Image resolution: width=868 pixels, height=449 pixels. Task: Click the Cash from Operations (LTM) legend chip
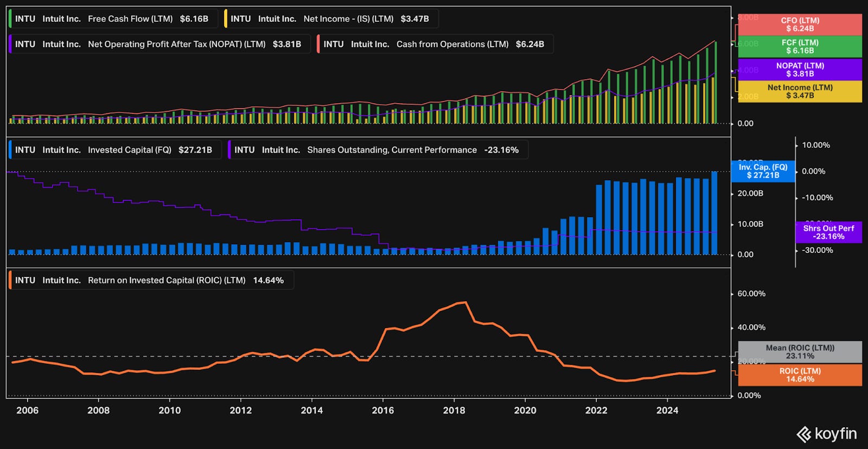coord(435,44)
